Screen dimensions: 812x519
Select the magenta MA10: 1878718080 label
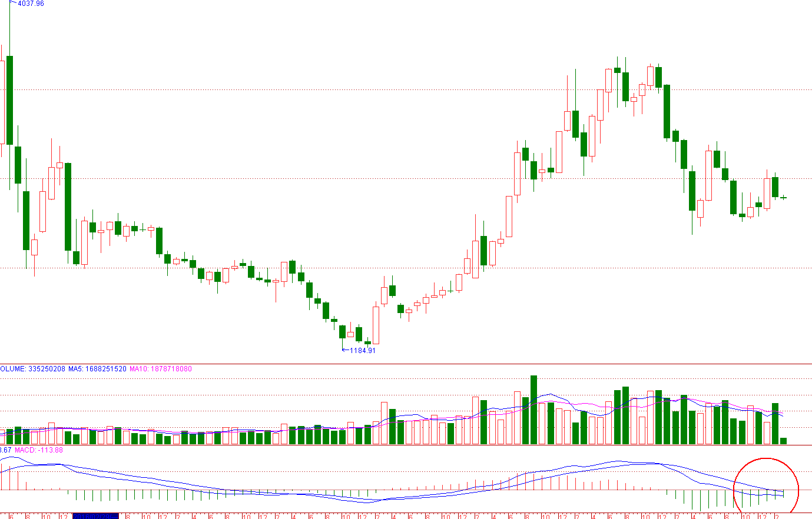[x=161, y=369]
